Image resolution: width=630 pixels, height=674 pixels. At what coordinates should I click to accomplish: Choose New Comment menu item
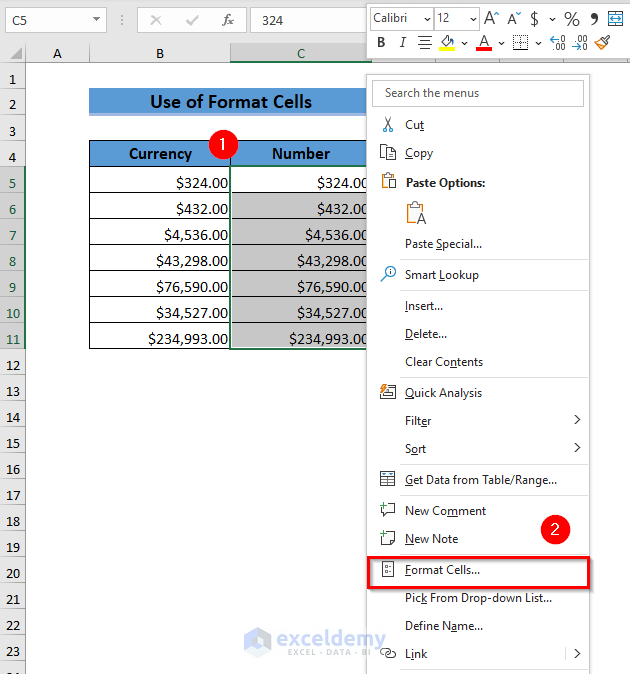[x=478, y=510]
